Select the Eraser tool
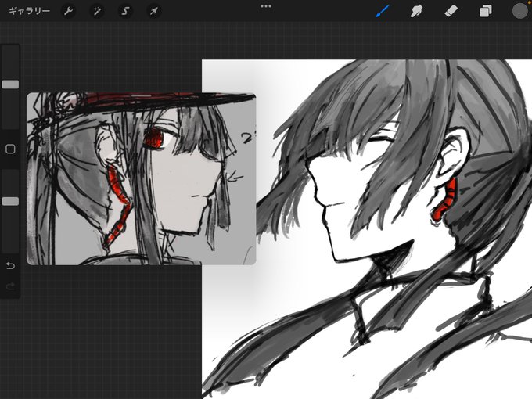 pos(451,11)
